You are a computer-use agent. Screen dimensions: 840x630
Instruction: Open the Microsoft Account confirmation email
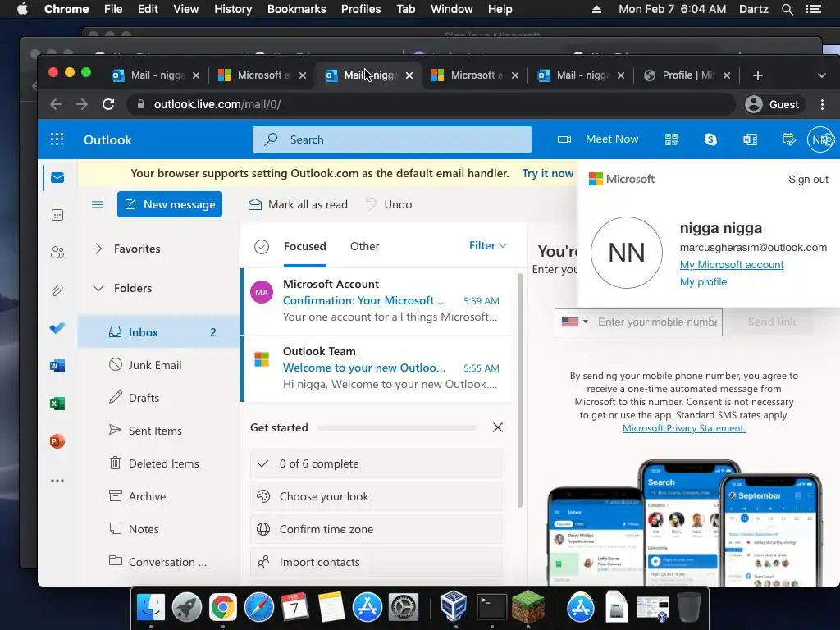[377, 301]
